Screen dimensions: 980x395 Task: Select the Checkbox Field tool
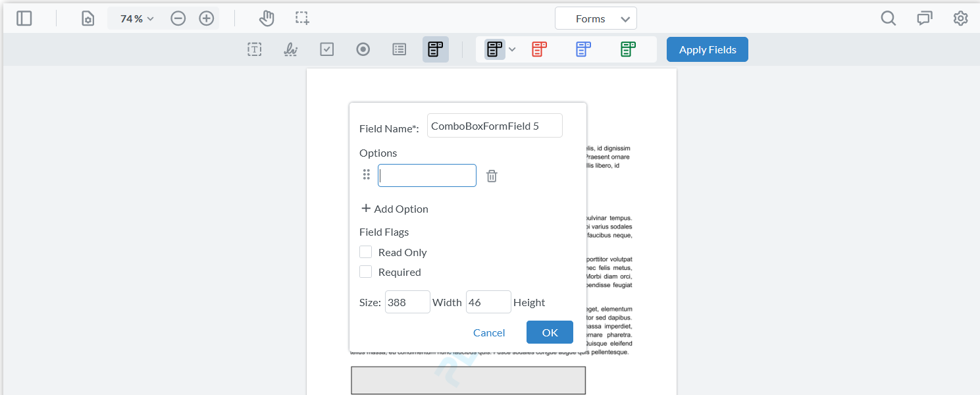tap(326, 49)
